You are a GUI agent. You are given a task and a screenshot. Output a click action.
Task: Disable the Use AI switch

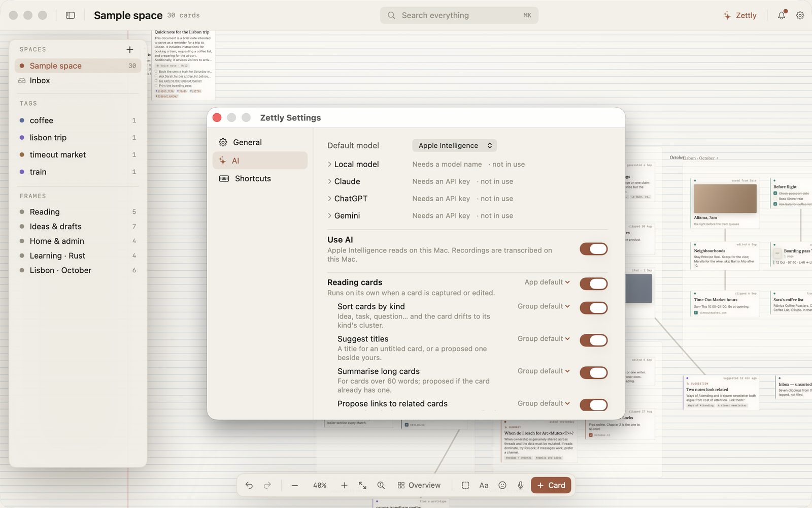594,249
